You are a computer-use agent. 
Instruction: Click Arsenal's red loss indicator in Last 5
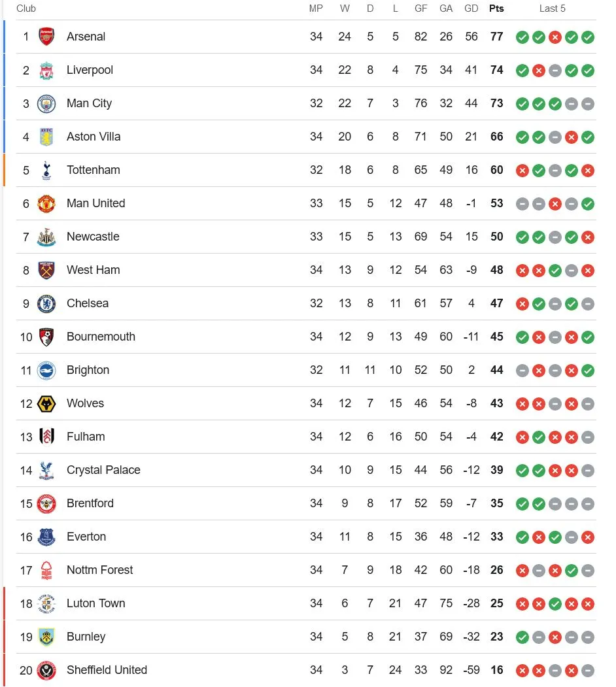coord(555,37)
